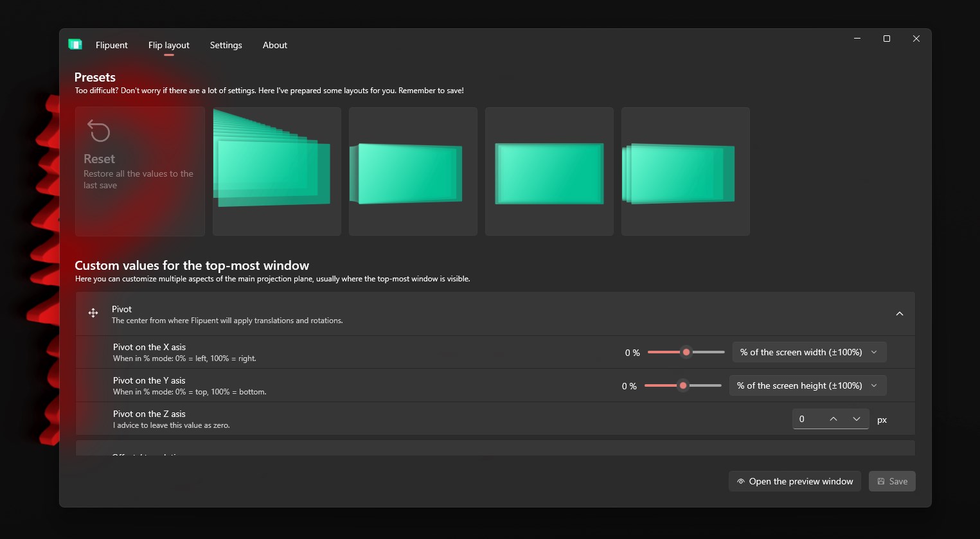Maximize the Flipuent window
980x539 pixels.
887,39
